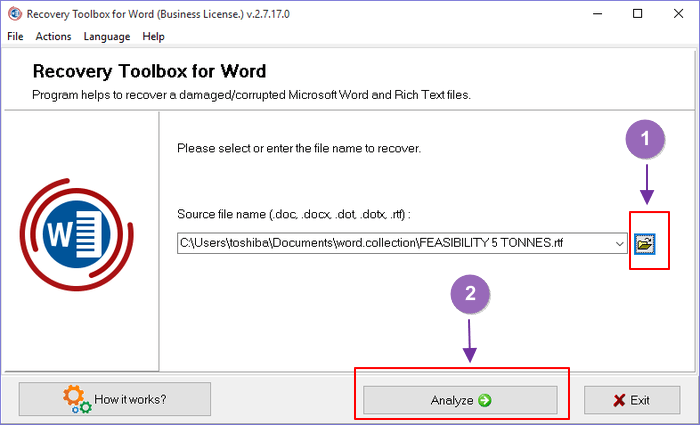The width and height of the screenshot is (700, 425).
Task: Minimize the Recovery Toolbox window
Action: click(597, 14)
